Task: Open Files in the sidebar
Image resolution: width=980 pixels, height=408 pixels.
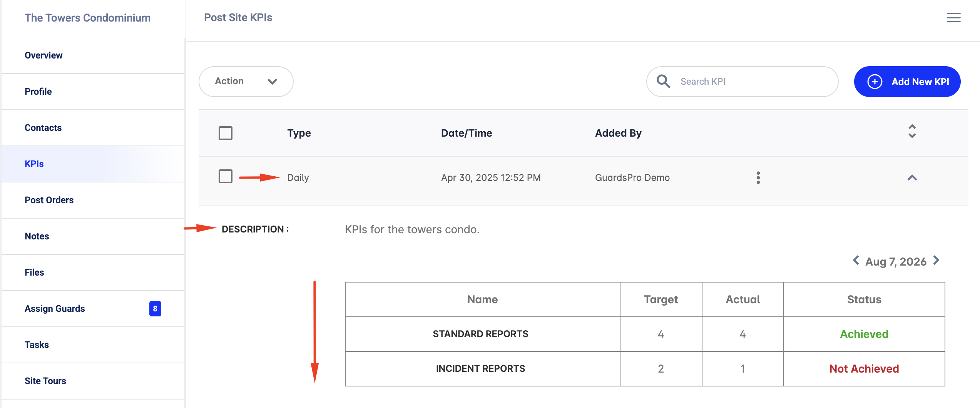Action: pyautogui.click(x=93, y=273)
